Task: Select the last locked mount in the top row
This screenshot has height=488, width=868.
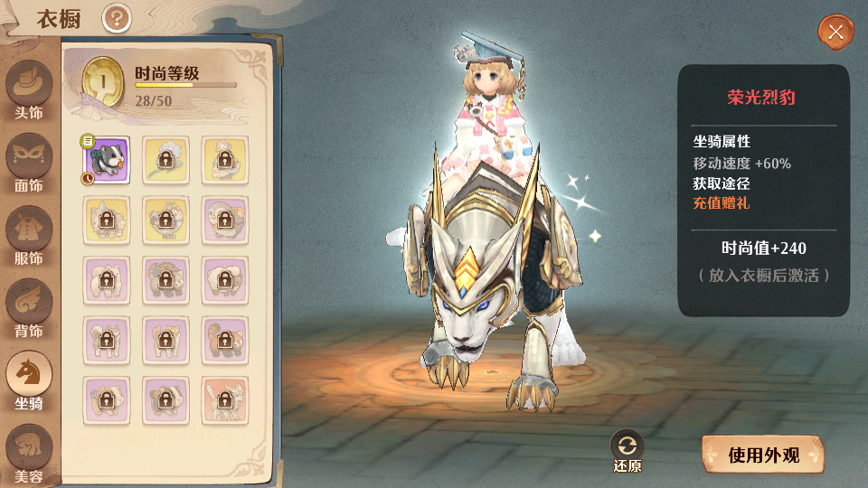Action: point(225,160)
